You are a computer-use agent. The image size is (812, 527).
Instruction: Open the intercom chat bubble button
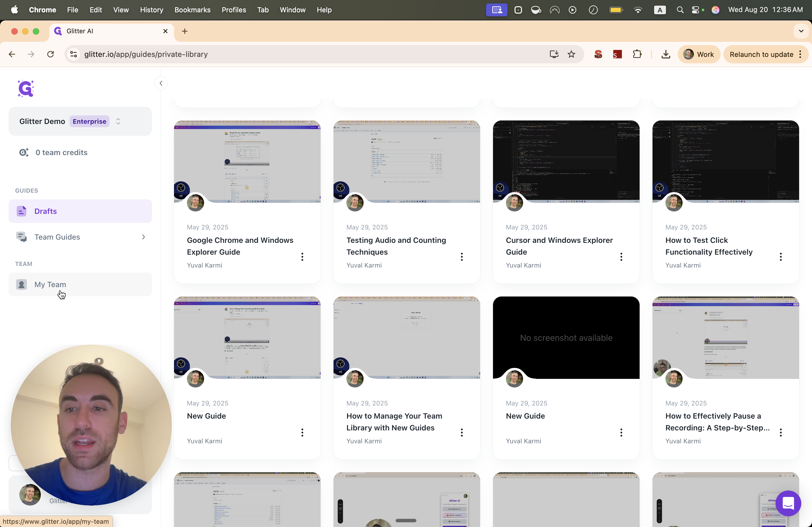click(788, 503)
